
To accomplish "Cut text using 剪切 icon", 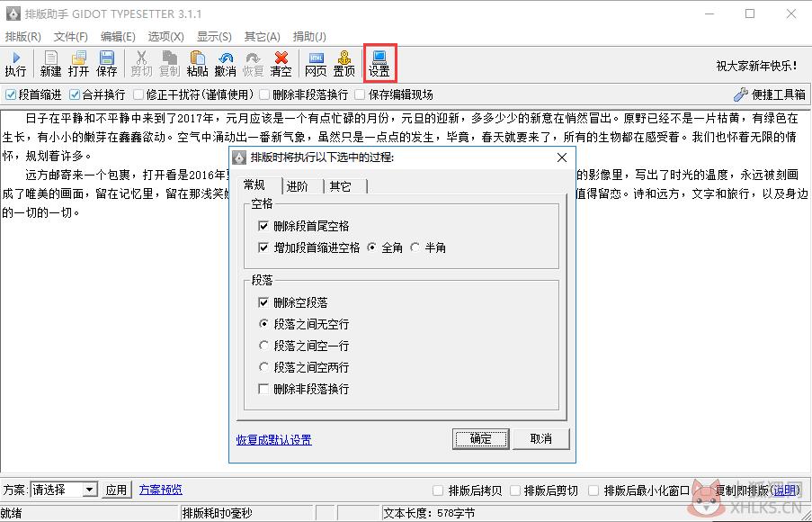I will (x=141, y=64).
